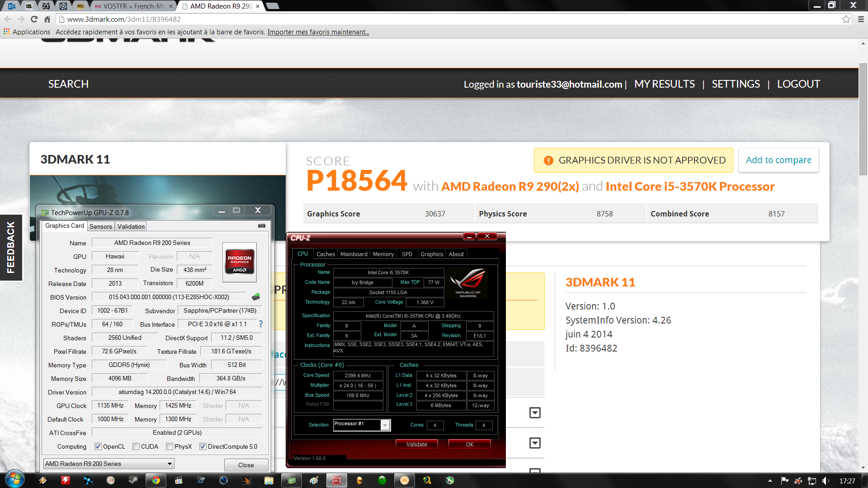The height and width of the screenshot is (488, 868).
Task: Go to Chrome home page
Action: (x=47, y=19)
